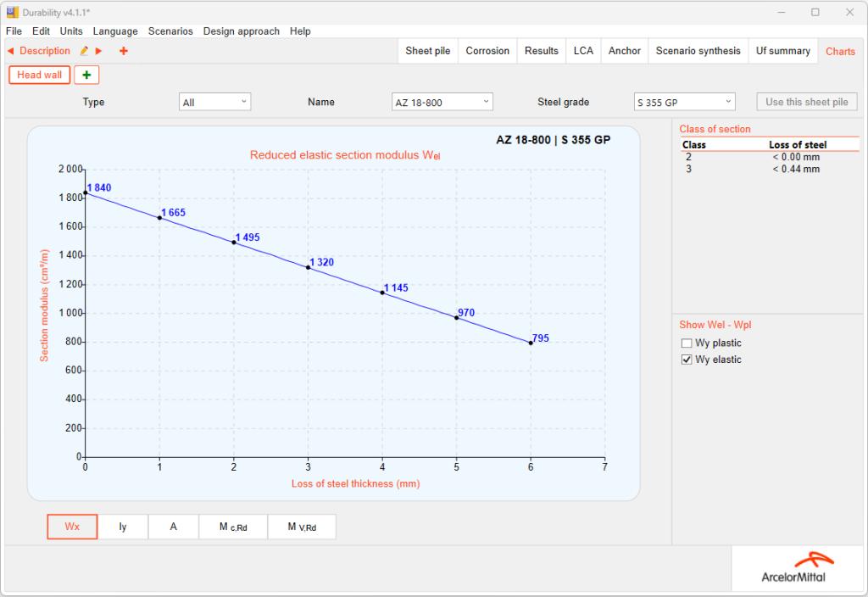Minimize the Durability window
This screenshot has height=597, width=868.
coord(781,12)
